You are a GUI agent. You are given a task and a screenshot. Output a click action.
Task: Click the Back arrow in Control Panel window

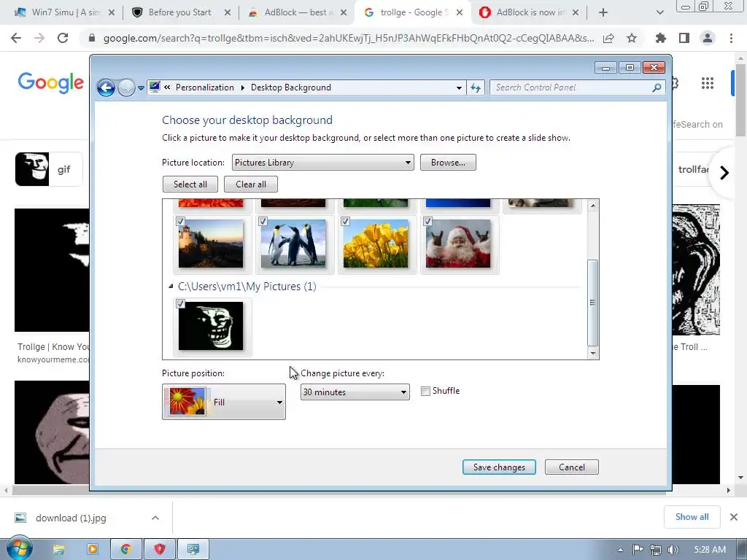[x=106, y=87]
